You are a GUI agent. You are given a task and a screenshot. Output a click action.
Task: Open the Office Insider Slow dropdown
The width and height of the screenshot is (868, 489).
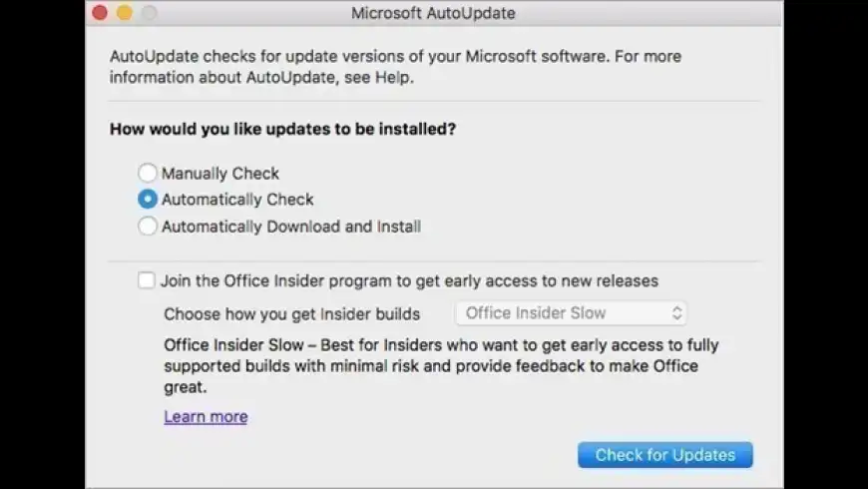570,313
